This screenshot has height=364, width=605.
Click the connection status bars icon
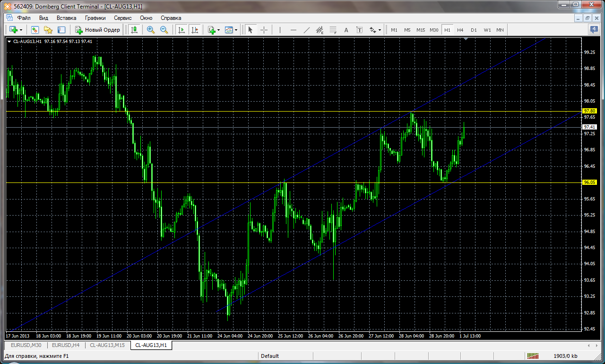click(532, 355)
